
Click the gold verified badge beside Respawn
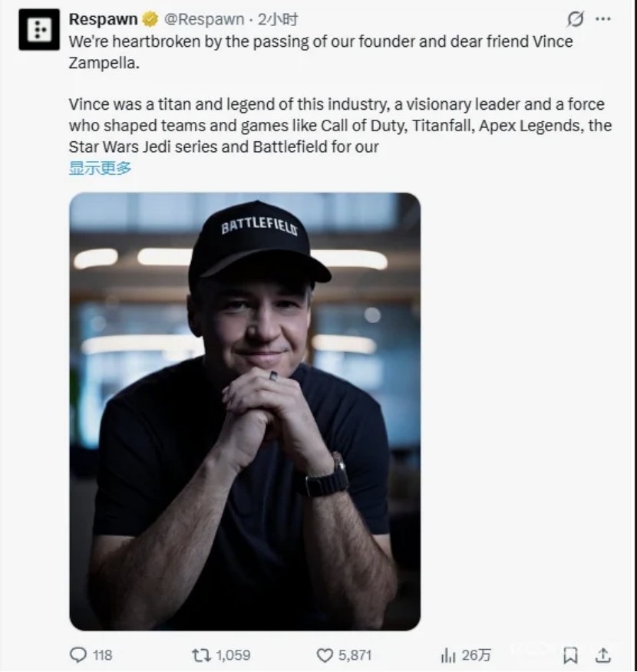pyautogui.click(x=151, y=19)
